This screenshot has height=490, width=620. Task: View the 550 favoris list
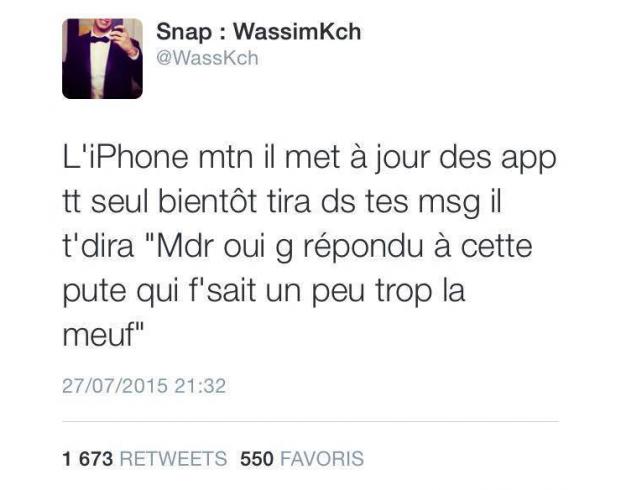[x=302, y=459]
